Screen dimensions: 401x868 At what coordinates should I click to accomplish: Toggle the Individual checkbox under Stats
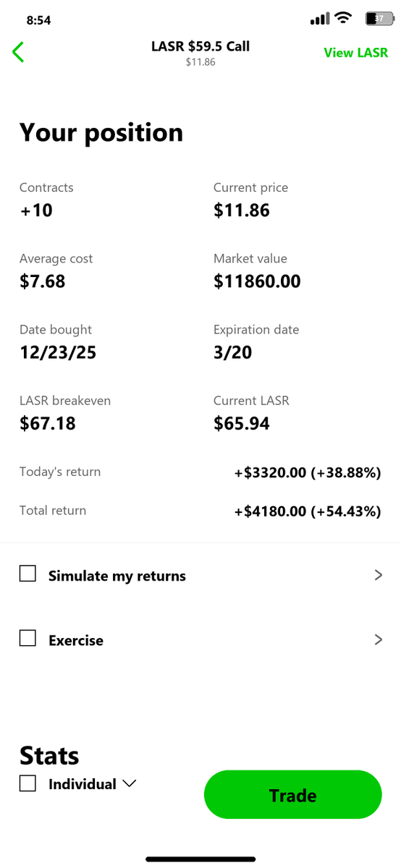tap(28, 783)
